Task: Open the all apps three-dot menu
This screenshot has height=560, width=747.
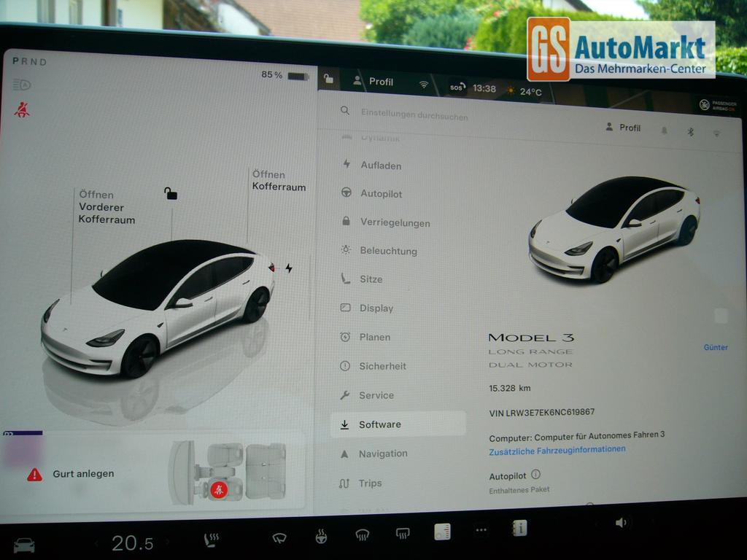Action: 481,530
